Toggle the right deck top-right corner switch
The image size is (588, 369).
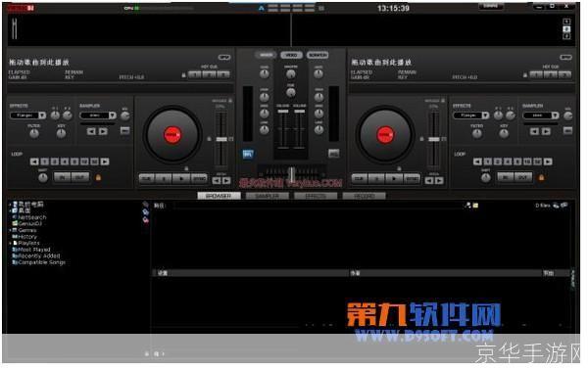[x=565, y=58]
